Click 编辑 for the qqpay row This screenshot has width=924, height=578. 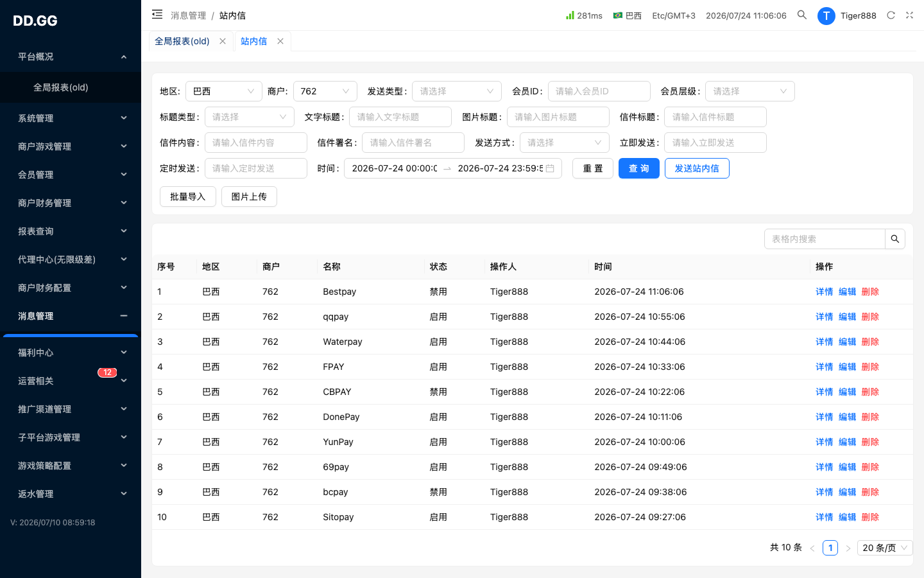click(848, 317)
